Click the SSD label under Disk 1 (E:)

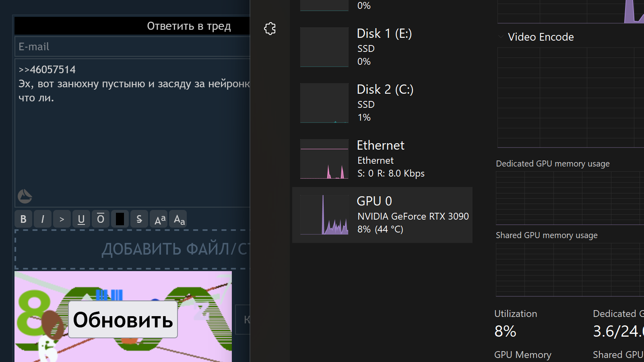click(366, 49)
